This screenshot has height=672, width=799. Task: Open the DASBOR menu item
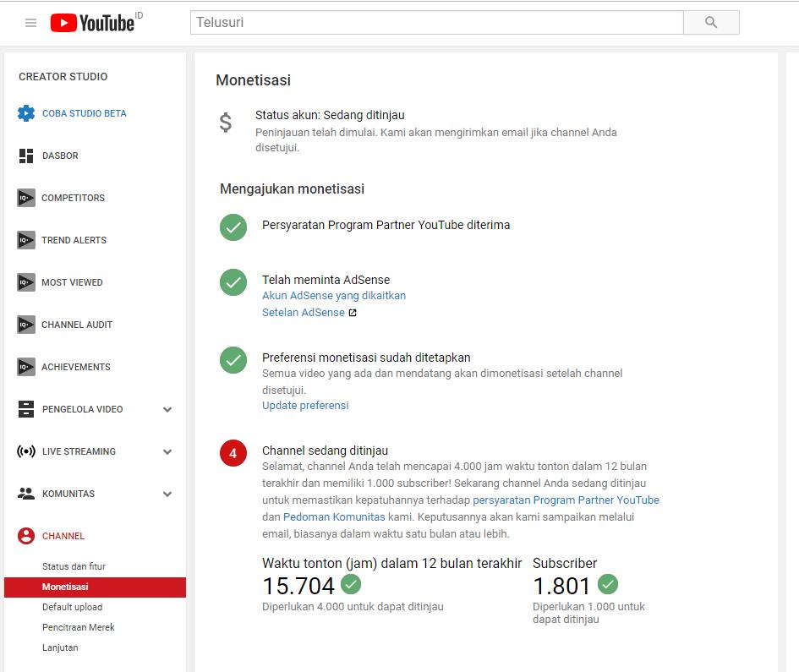click(x=60, y=156)
